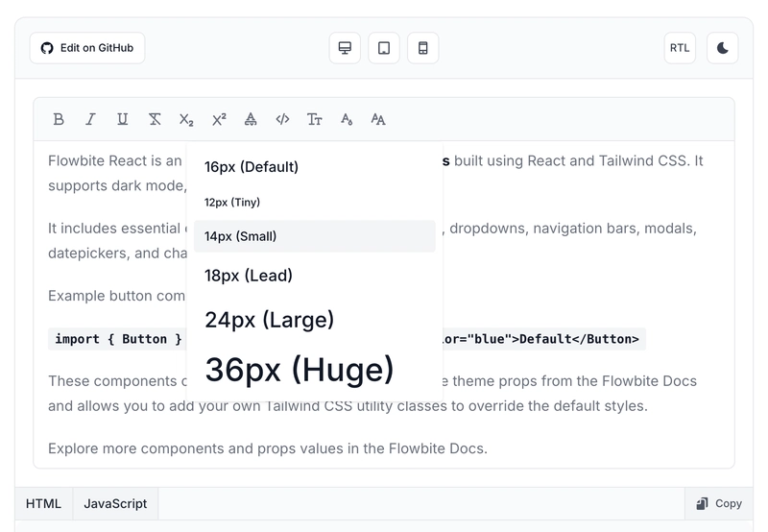Viewport: 768px width, 532px height.
Task: Click the 'Example button com' paragraph
Action: [x=116, y=296]
